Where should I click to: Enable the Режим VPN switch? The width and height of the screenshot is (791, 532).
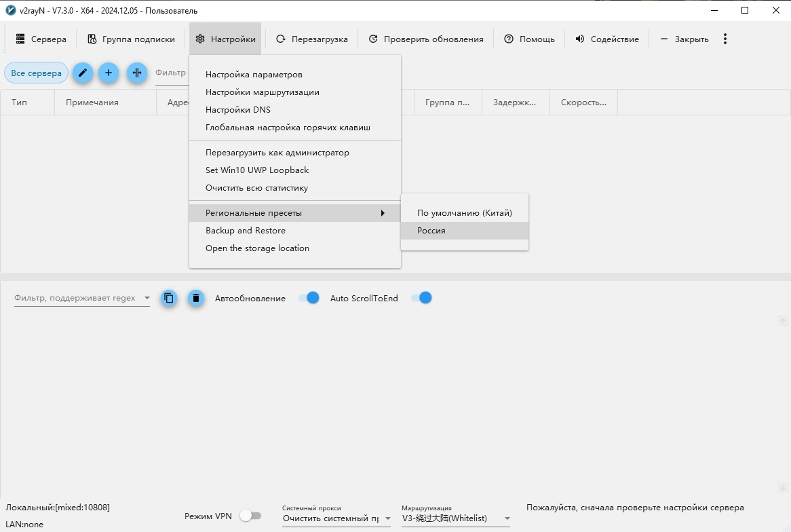pos(250,516)
